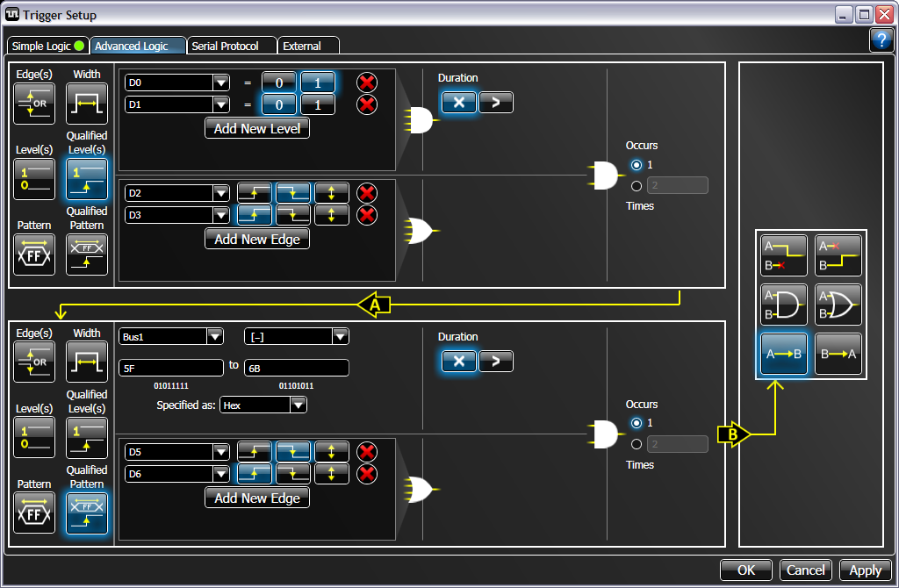Screen dimensions: 899x588
Task: Select Width trigger type in section B
Action: [x=87, y=362]
